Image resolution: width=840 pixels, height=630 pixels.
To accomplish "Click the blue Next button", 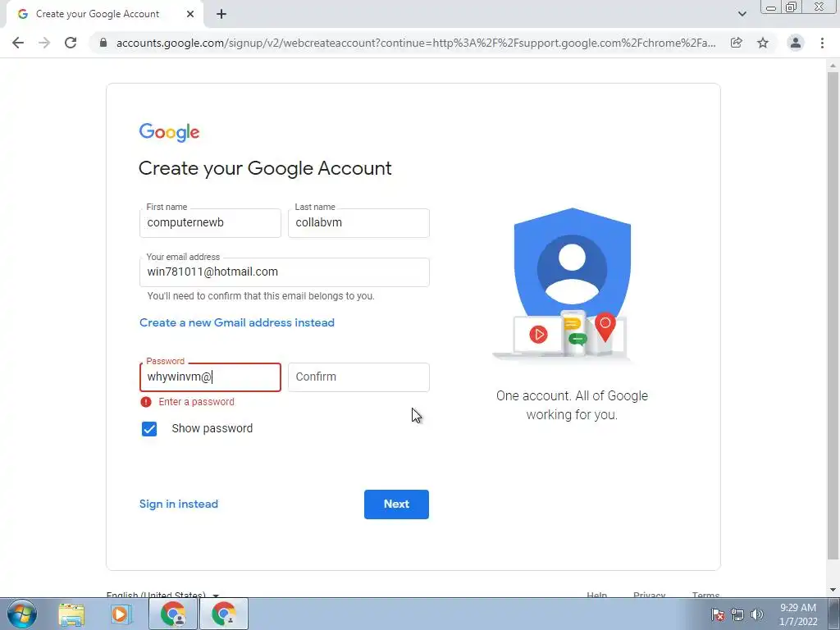I will [396, 504].
